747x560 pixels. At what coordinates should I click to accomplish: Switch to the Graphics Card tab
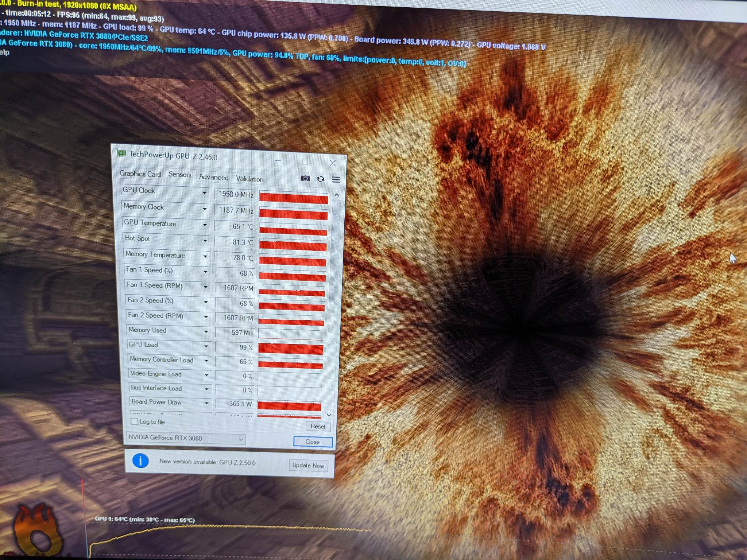click(x=140, y=174)
